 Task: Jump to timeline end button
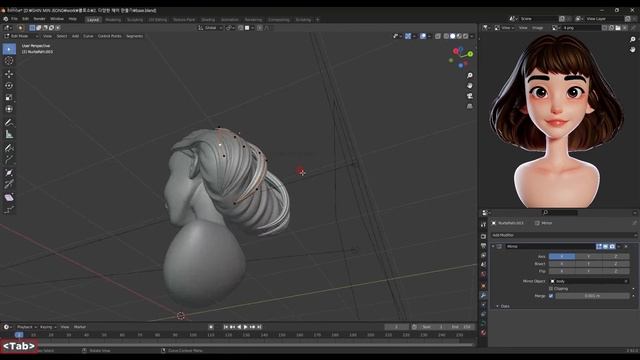[259, 327]
